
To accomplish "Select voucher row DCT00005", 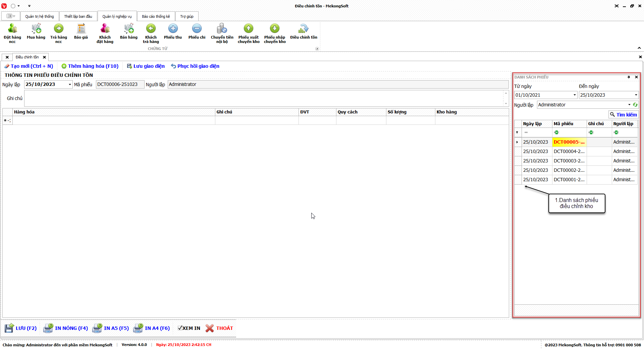I will coord(576,142).
